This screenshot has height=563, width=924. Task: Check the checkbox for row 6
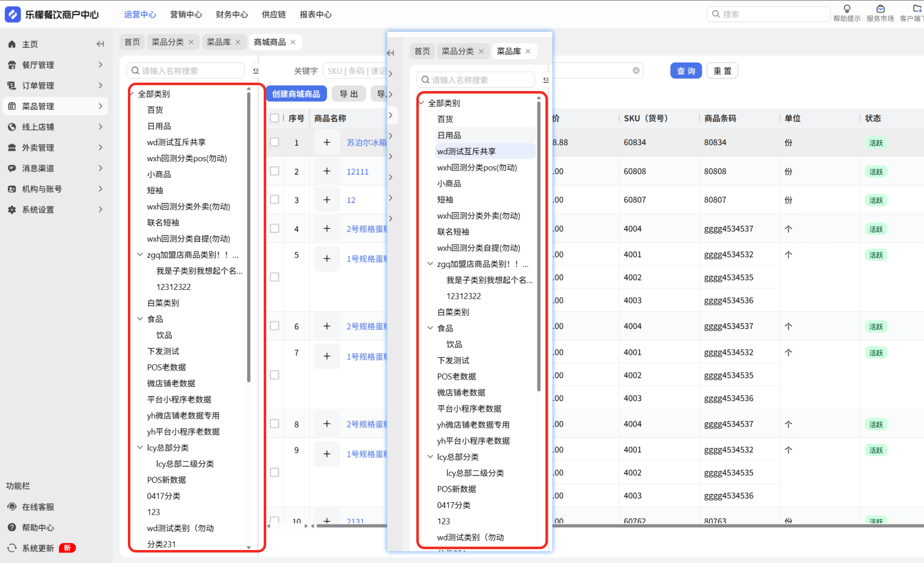pyautogui.click(x=275, y=326)
